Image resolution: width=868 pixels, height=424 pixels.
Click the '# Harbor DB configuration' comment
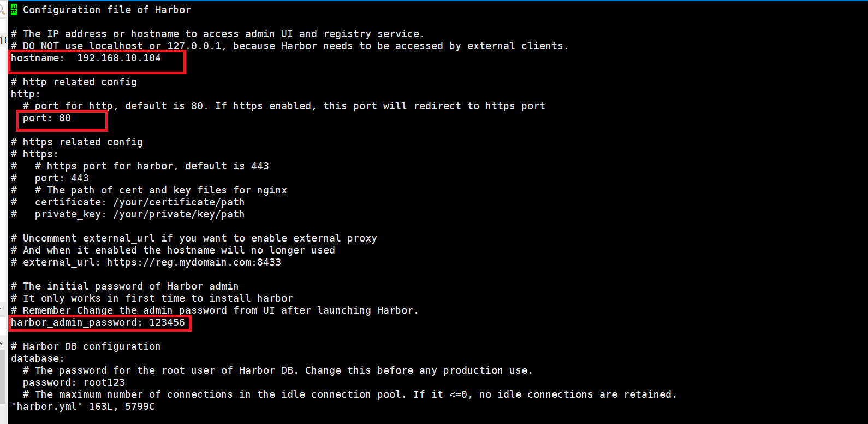coord(86,346)
